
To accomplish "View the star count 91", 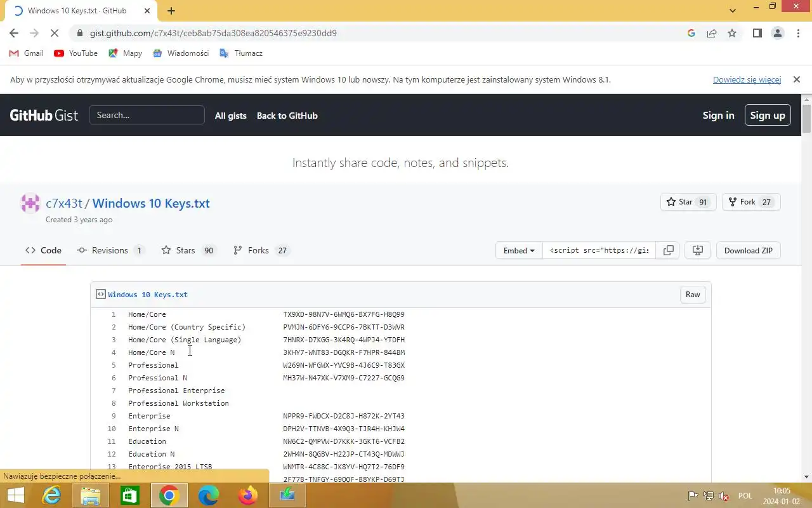I will point(703,203).
